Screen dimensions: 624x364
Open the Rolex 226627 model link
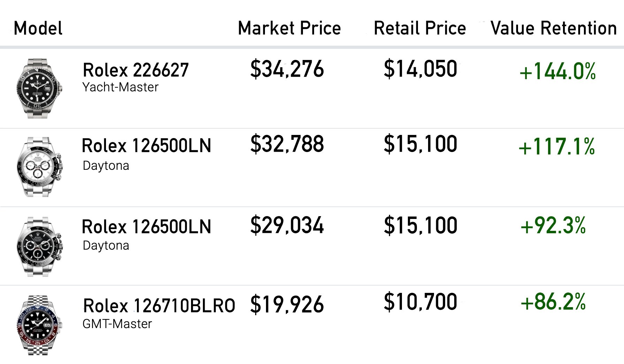136,70
